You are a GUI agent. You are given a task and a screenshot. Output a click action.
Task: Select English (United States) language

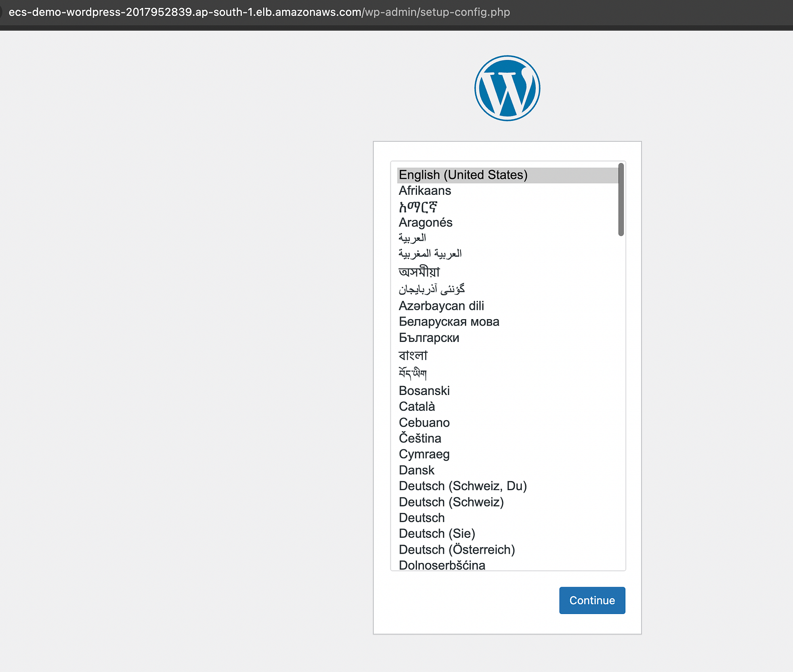(508, 175)
